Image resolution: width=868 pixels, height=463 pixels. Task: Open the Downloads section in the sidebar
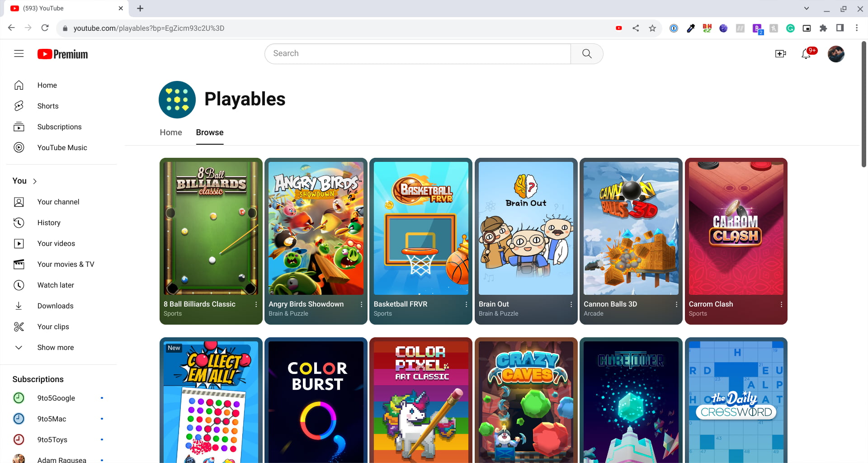tap(55, 306)
